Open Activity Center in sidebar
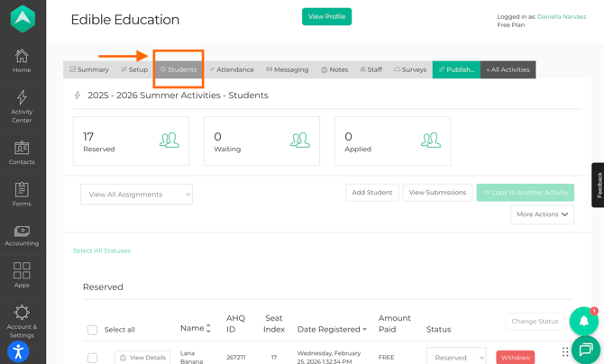 [22, 105]
